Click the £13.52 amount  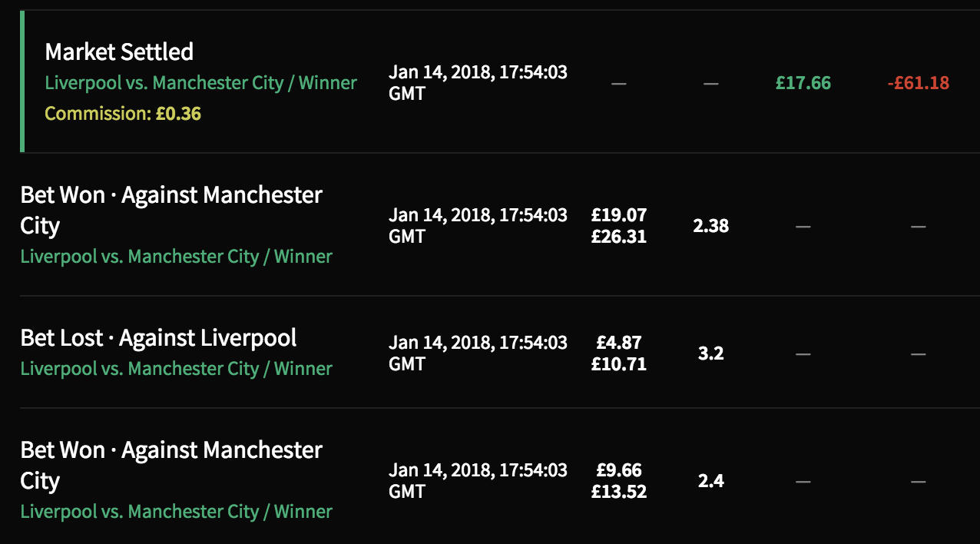point(618,493)
